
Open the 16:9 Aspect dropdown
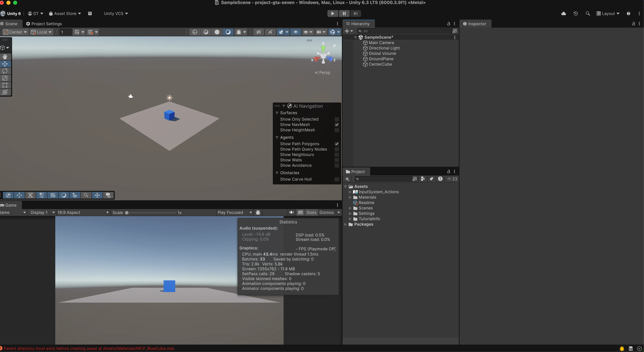point(83,212)
